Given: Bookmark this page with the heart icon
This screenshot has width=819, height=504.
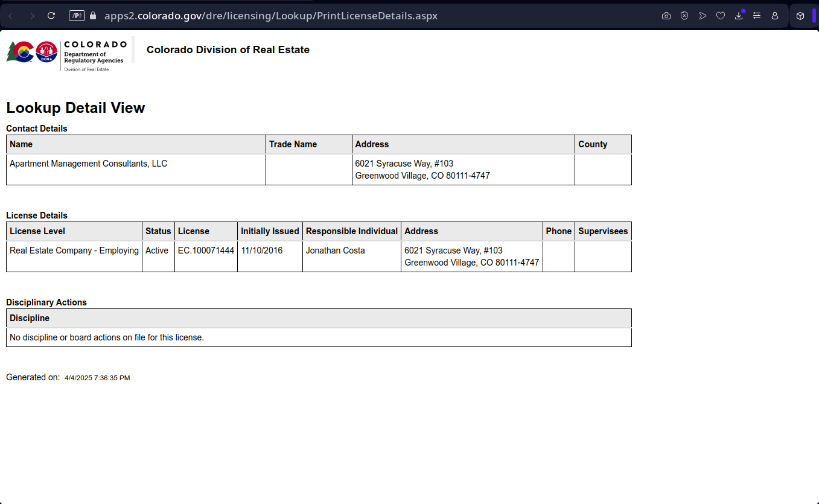Looking at the screenshot, I should pyautogui.click(x=721, y=16).
